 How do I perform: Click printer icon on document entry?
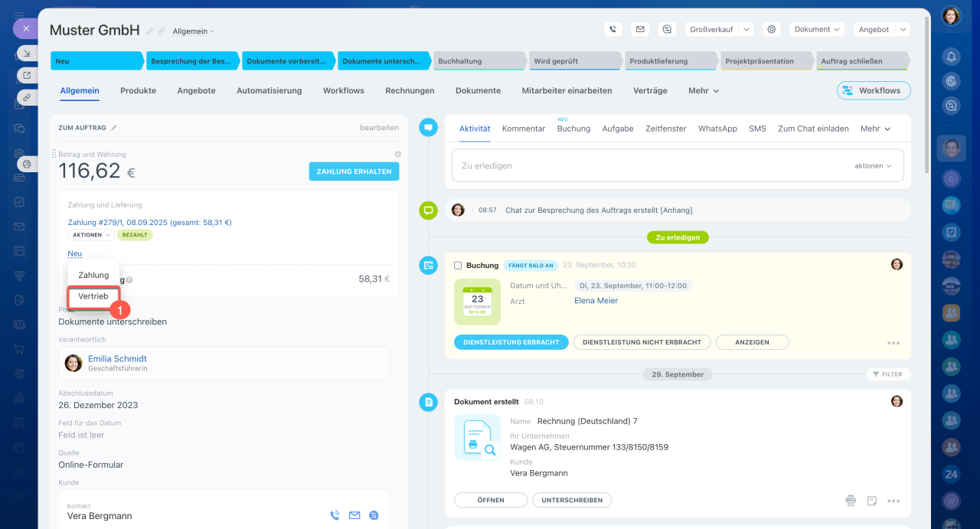point(851,501)
